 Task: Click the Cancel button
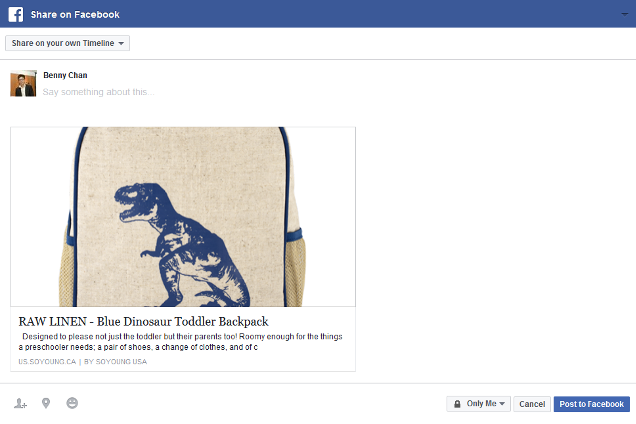[x=532, y=404]
